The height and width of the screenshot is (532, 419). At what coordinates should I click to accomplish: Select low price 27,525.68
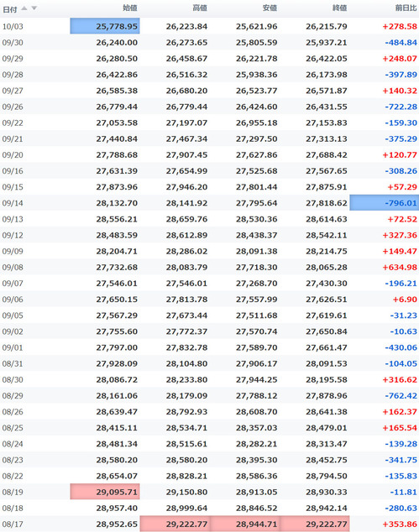pyautogui.click(x=256, y=170)
